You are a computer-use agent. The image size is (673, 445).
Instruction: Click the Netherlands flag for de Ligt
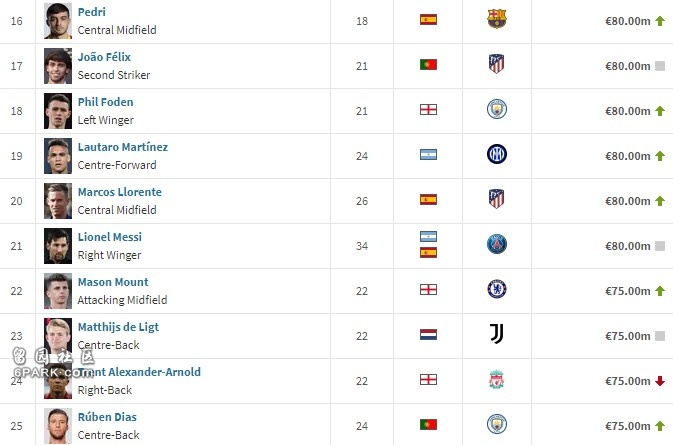(428, 334)
